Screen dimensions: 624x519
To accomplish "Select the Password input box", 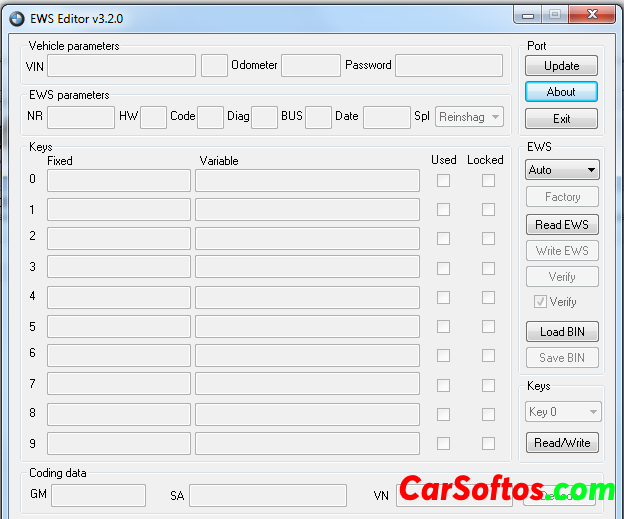I will tap(448, 66).
